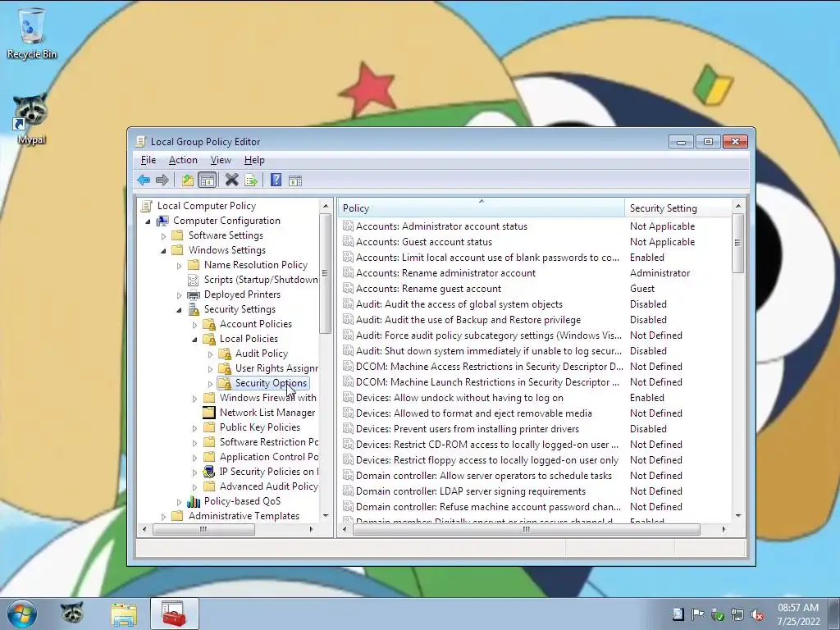Screen dimensions: 840x630
Task: Expand the Administrative Templates node
Action: 164,517
